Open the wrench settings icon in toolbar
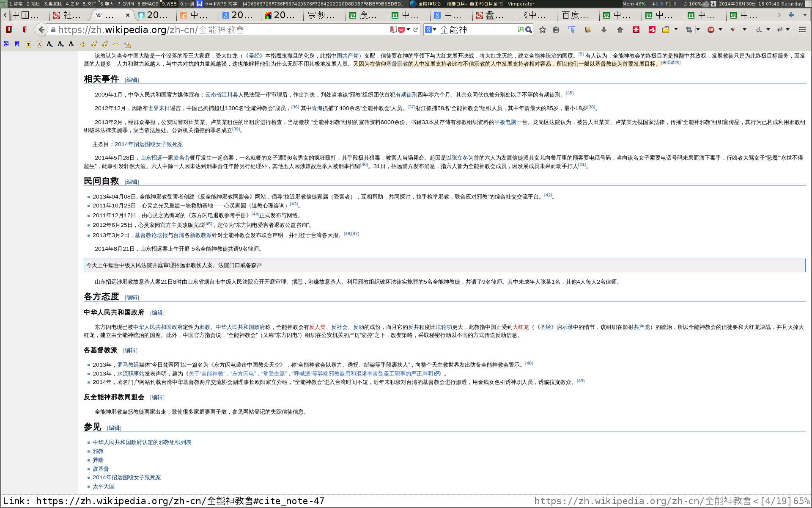The height and width of the screenshot is (508, 812). click(128, 44)
